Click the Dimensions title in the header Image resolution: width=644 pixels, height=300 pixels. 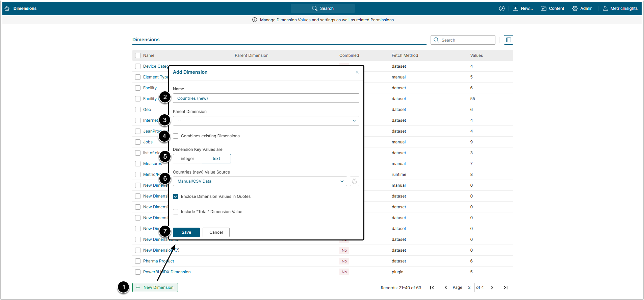click(x=25, y=8)
